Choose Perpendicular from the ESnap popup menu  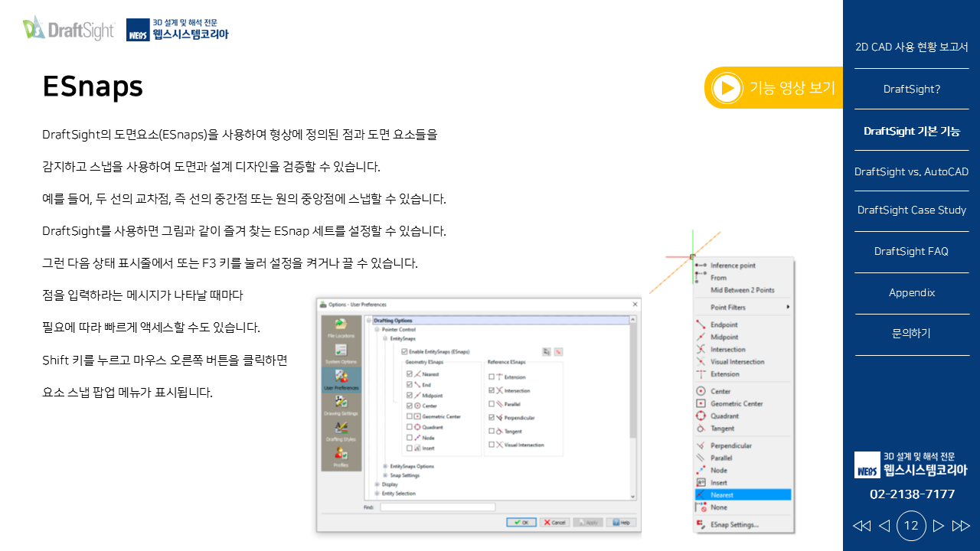(x=743, y=445)
